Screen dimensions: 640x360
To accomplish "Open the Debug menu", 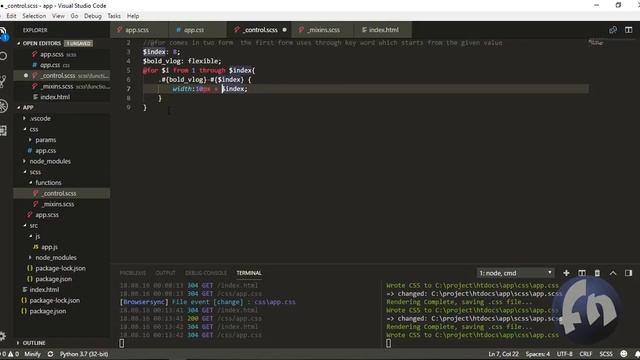I will point(93,16).
